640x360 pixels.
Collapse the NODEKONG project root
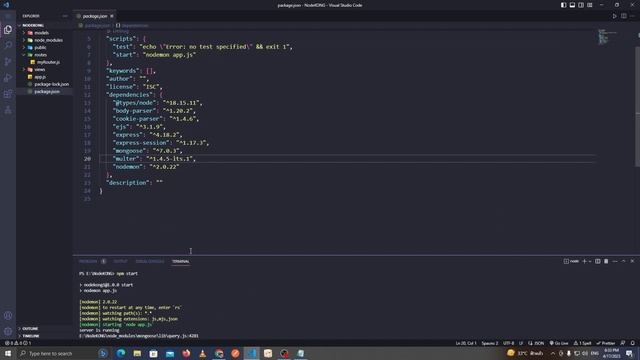[33, 25]
